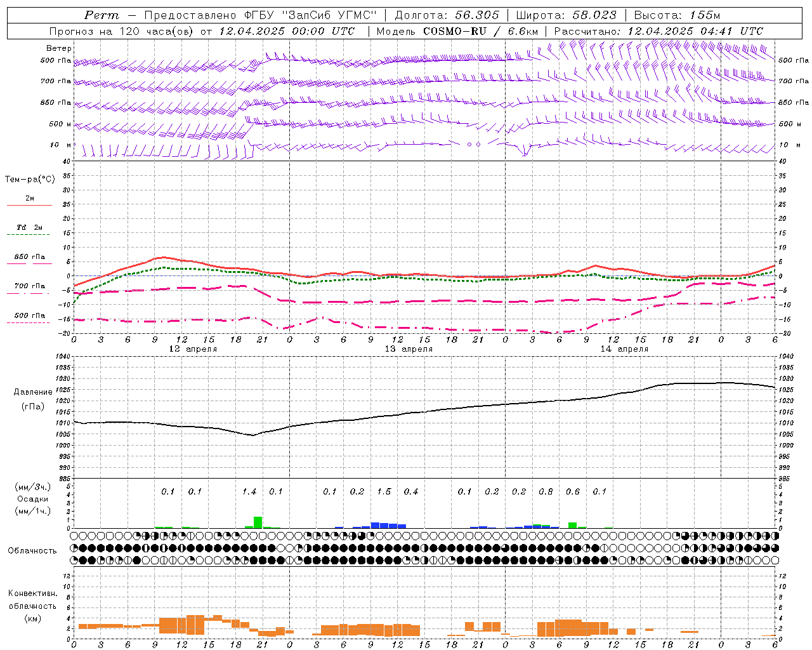
Task: Click "Рассчитано: 12.04.2025 04:41 UTC" timestamp
Action: (x=658, y=31)
